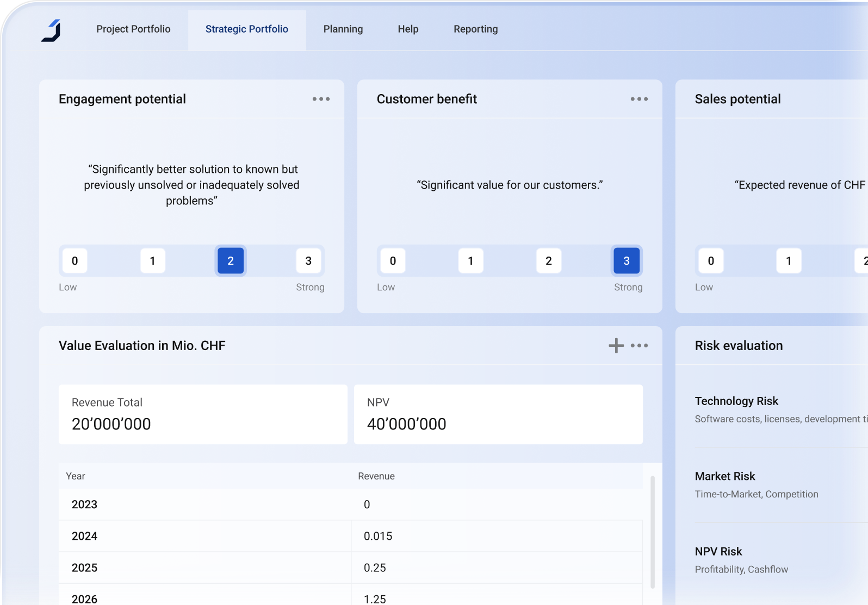Open Engagement potential more options menu
Screen dimensions: 868x605
click(x=321, y=99)
